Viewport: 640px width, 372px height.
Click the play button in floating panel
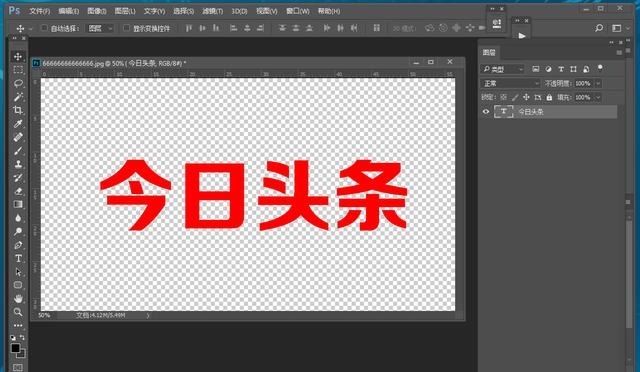coord(522,36)
